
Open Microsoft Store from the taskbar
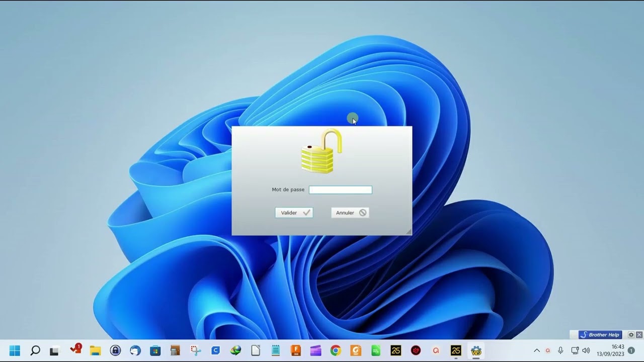pos(155,350)
